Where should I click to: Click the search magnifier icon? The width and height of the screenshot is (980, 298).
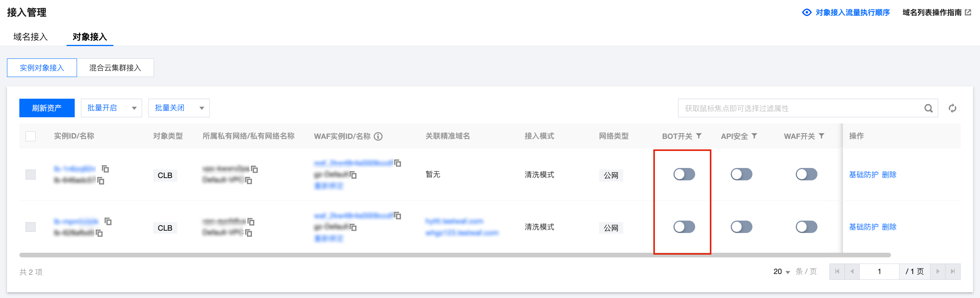click(929, 108)
